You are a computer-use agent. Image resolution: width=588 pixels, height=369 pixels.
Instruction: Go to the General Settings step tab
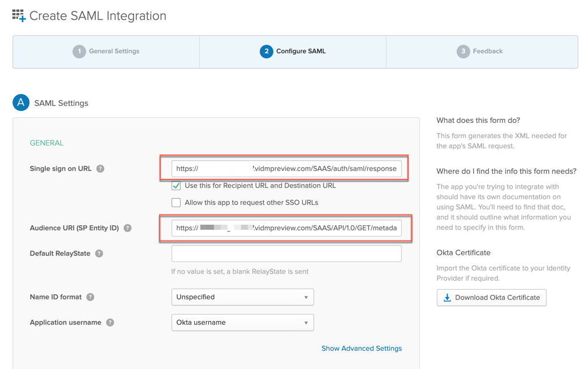(x=106, y=52)
